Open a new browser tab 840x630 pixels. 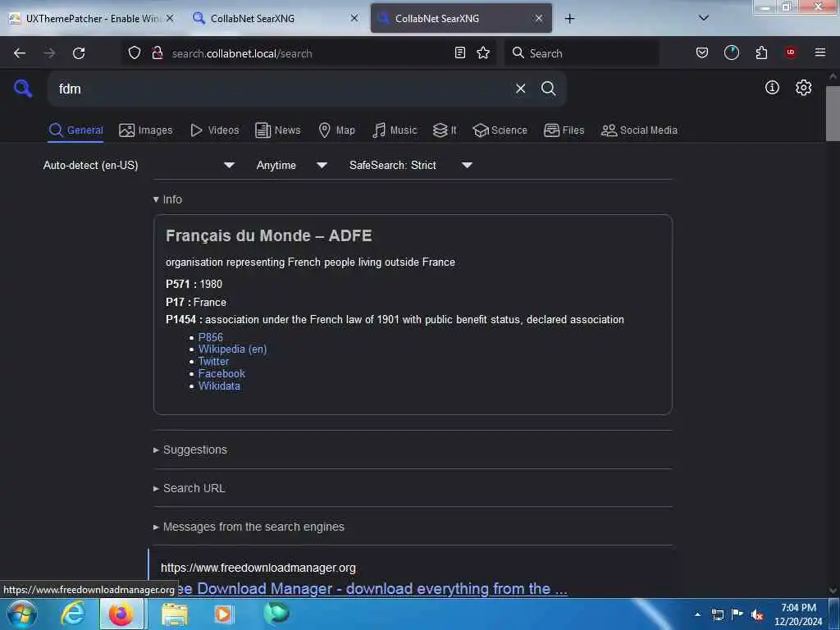(x=569, y=19)
